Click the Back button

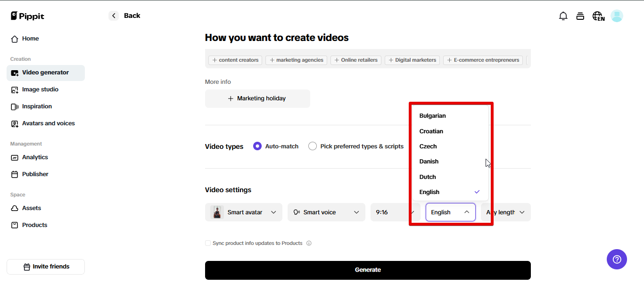click(124, 15)
